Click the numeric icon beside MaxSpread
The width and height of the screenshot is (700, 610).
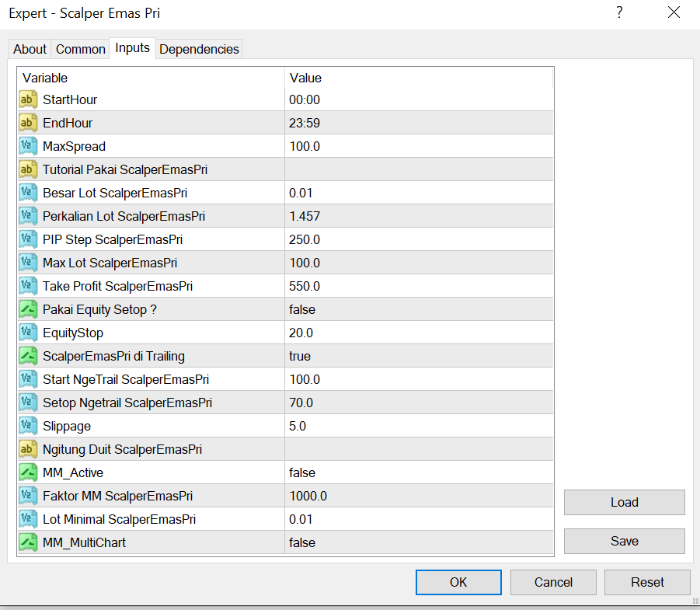(28, 146)
